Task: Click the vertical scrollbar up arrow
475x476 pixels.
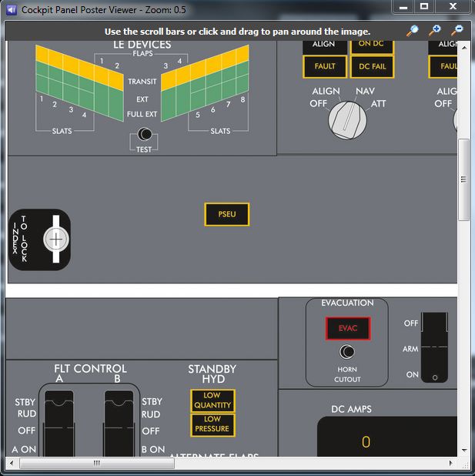Action: point(464,48)
